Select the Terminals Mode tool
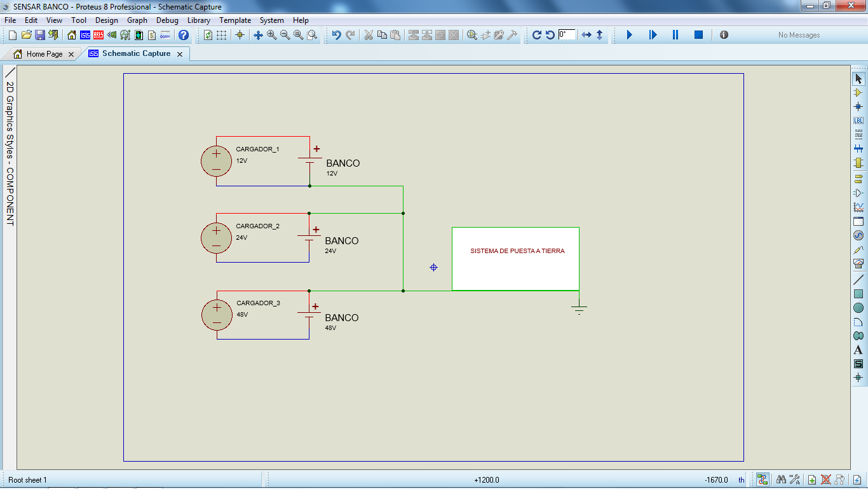Image resolution: width=868 pixels, height=489 pixels. [858, 179]
